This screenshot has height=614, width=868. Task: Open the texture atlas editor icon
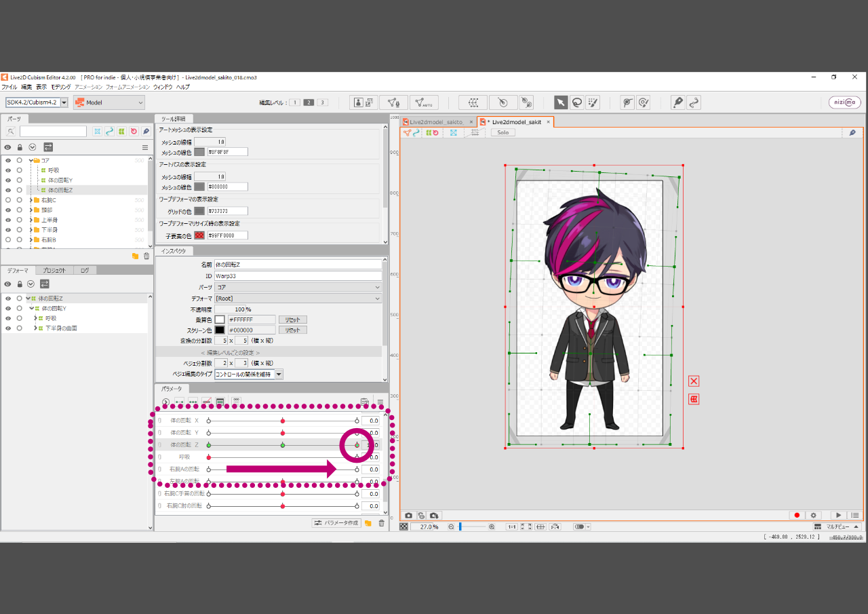(364, 102)
